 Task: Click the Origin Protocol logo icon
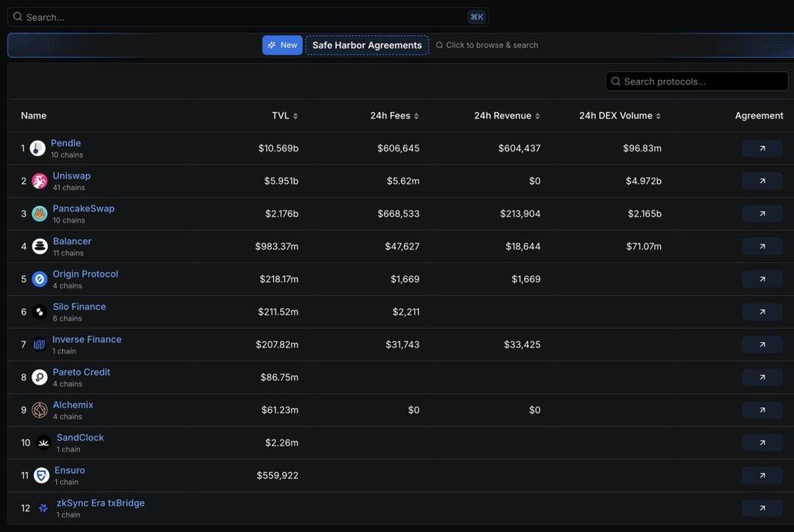tap(39, 279)
